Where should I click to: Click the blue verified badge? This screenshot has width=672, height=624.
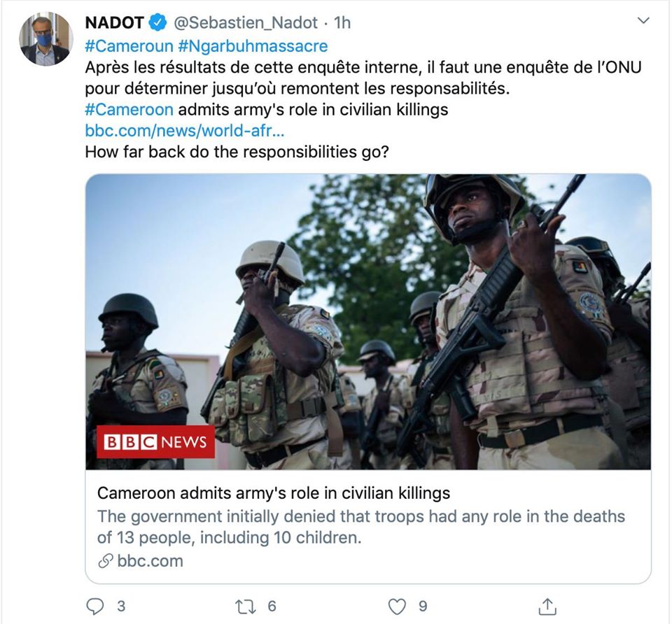pyautogui.click(x=159, y=23)
